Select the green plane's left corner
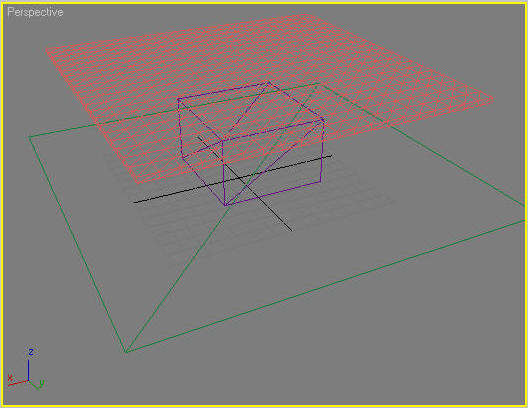528x408 pixels. point(30,137)
